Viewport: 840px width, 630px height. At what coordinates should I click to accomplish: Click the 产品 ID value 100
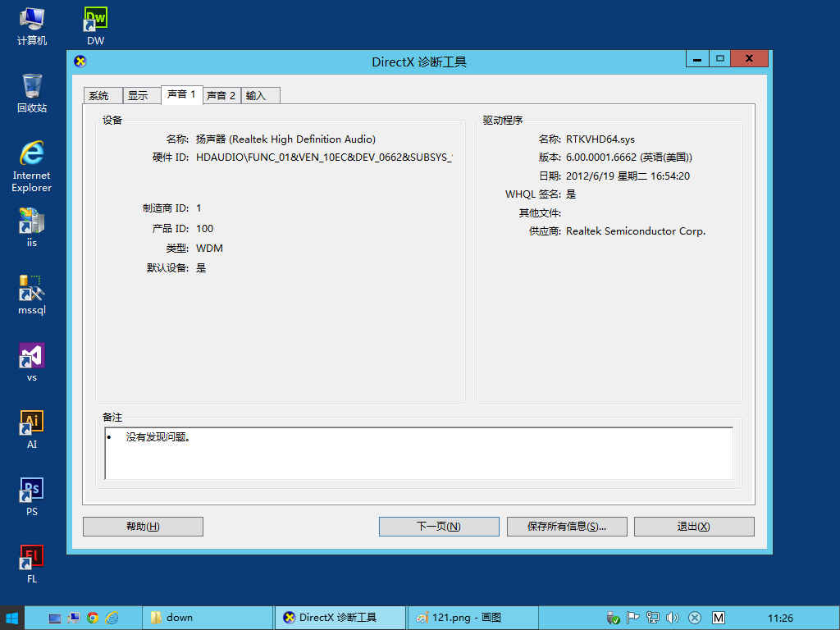(x=204, y=229)
